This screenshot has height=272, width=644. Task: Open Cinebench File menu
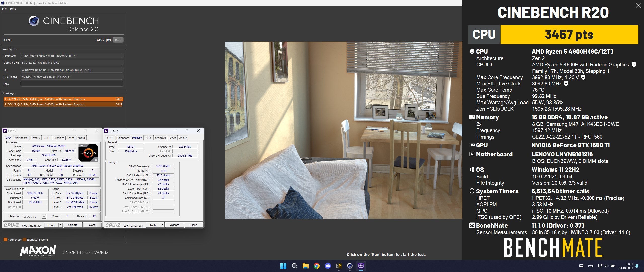tap(4, 9)
